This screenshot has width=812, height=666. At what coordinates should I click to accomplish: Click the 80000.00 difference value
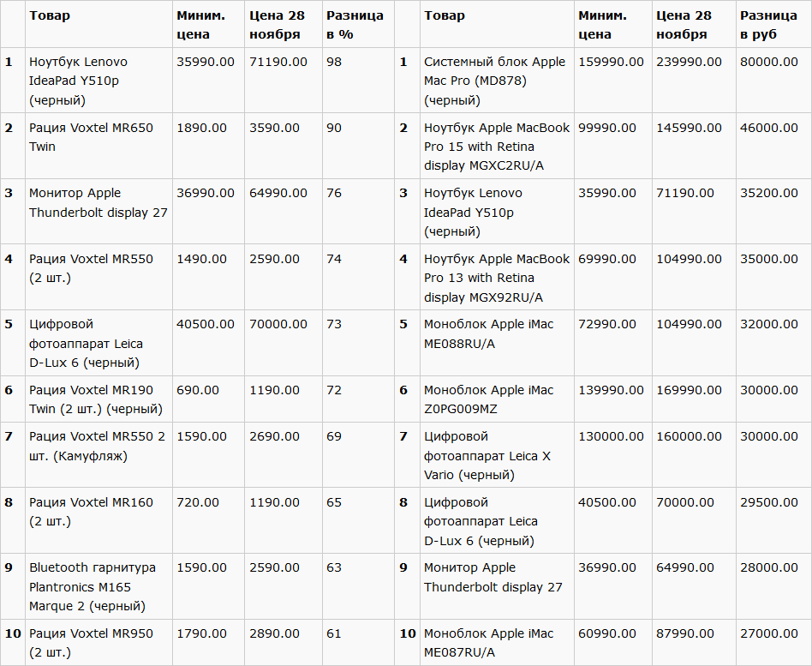(773, 81)
